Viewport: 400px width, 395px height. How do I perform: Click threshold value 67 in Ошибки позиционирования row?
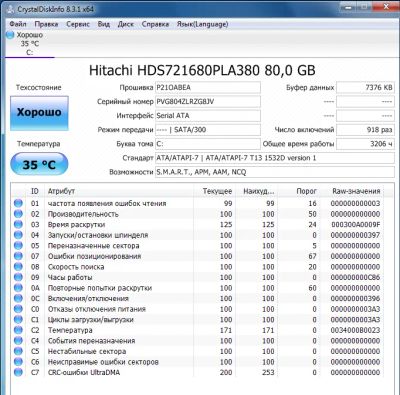pyautogui.click(x=312, y=256)
